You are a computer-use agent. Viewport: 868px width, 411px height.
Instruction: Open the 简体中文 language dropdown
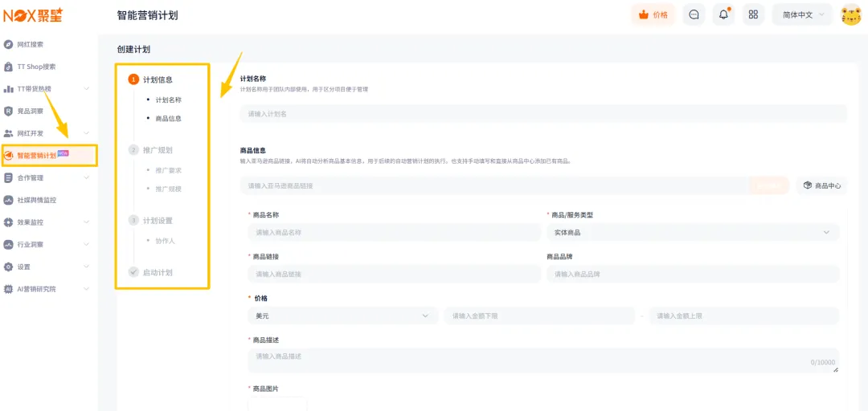click(802, 15)
